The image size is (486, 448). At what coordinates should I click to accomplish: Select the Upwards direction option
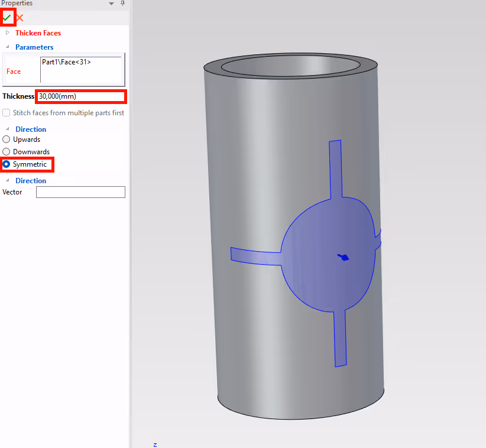(x=6, y=139)
